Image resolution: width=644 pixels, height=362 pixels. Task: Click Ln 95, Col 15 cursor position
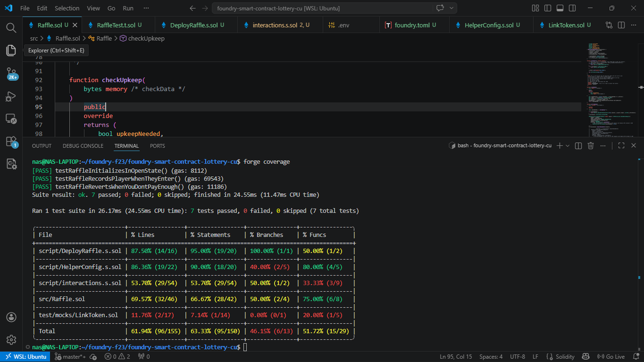tap(455, 357)
